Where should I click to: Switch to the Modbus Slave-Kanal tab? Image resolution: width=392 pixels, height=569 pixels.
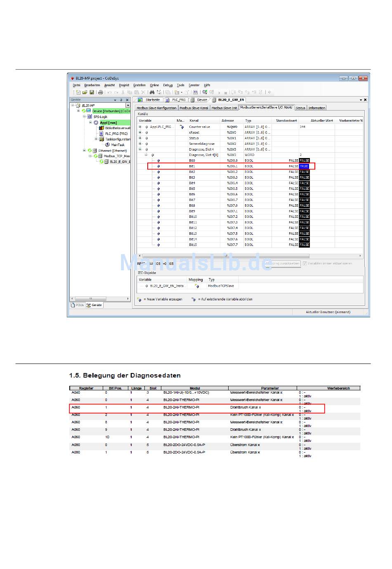(x=194, y=108)
